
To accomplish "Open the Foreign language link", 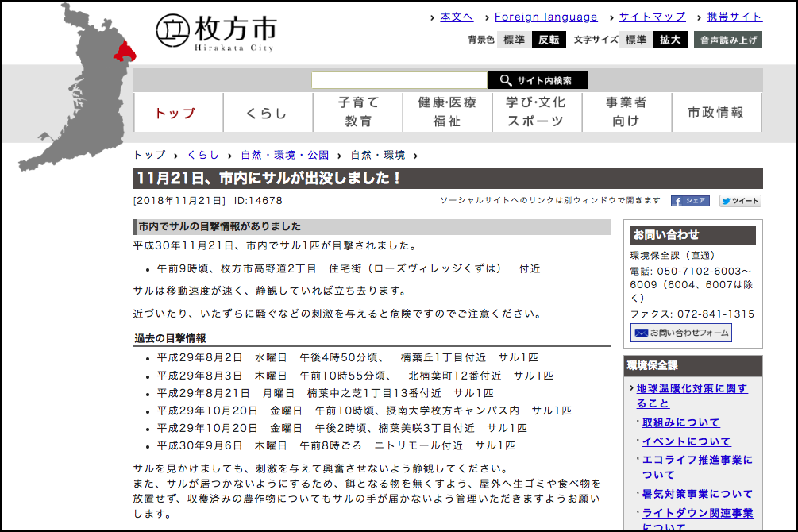I will pos(545,17).
